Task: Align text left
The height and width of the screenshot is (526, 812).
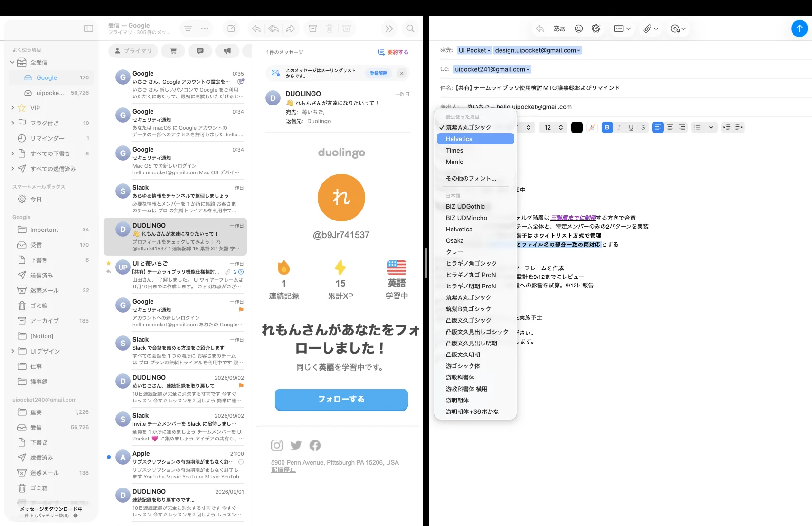Action: pos(658,127)
